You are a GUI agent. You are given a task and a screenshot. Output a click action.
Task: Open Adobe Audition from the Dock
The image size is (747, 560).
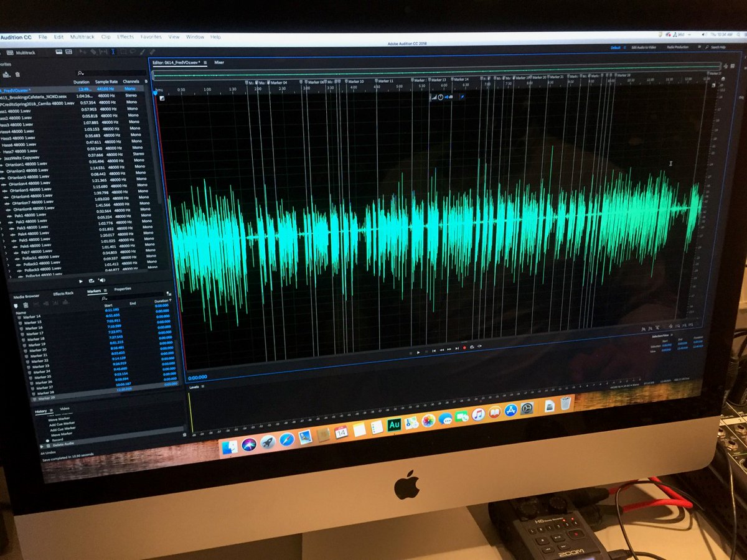[x=393, y=425]
